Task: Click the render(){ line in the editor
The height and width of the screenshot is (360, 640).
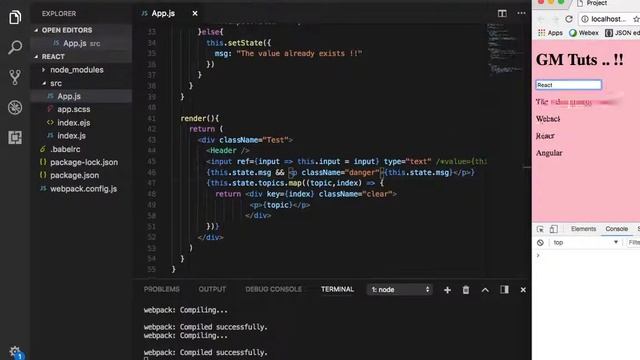Action: pyautogui.click(x=200, y=118)
